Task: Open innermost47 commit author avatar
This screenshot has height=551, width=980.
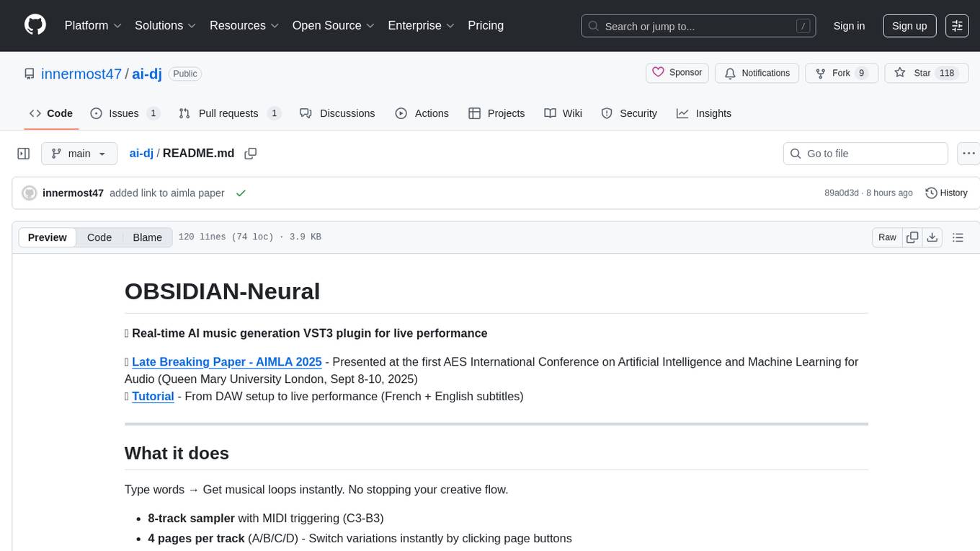Action: coord(30,193)
